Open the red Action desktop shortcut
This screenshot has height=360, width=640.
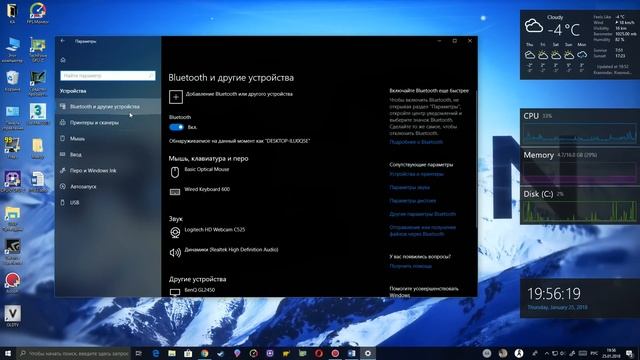tap(12, 283)
